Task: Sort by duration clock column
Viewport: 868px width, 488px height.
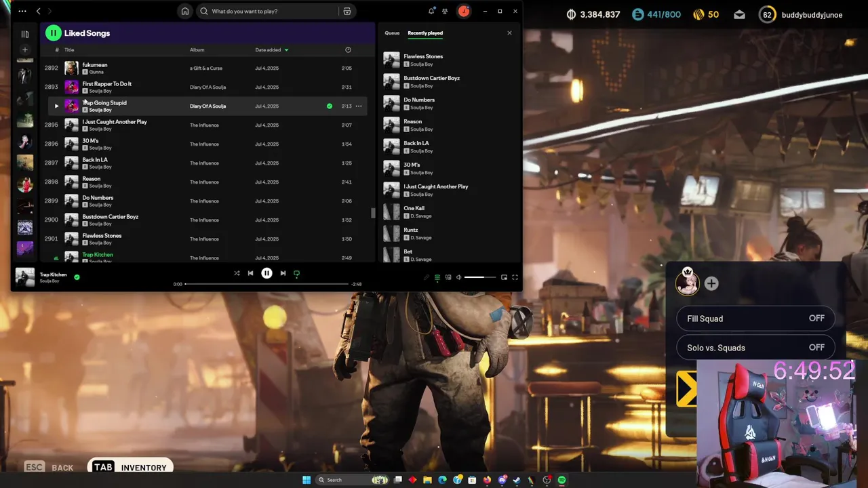Action: 348,49
